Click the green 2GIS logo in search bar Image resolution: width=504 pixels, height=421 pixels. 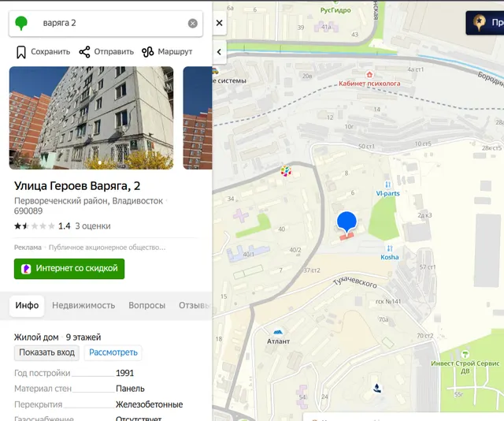(21, 23)
